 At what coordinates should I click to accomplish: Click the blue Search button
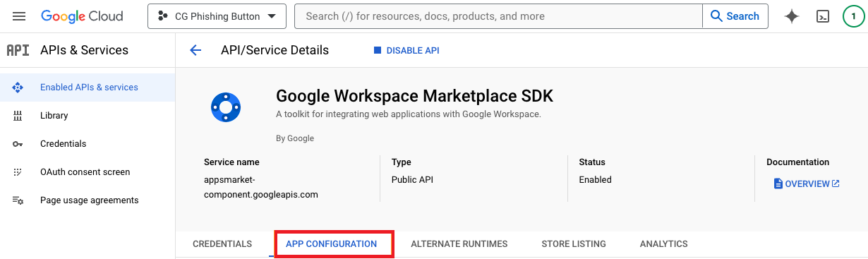[735, 16]
